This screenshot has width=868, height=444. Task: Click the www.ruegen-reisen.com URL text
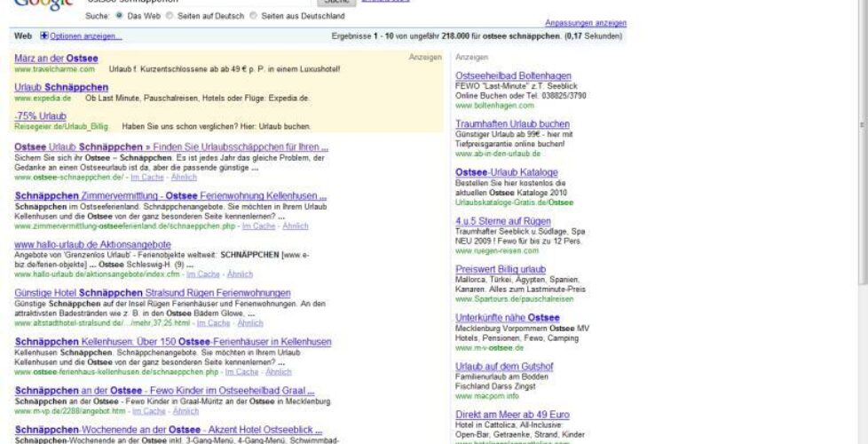click(x=495, y=250)
